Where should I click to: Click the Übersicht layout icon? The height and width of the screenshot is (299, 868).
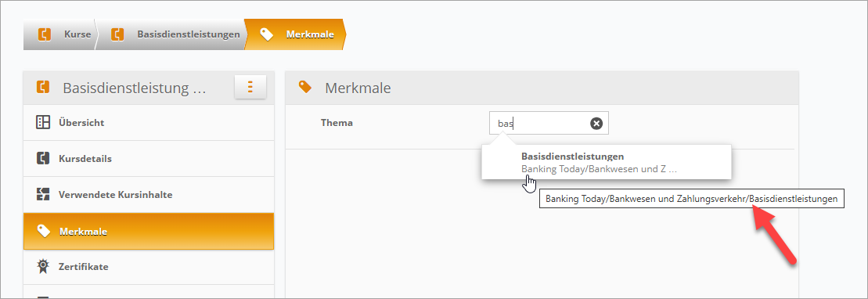[x=42, y=122]
